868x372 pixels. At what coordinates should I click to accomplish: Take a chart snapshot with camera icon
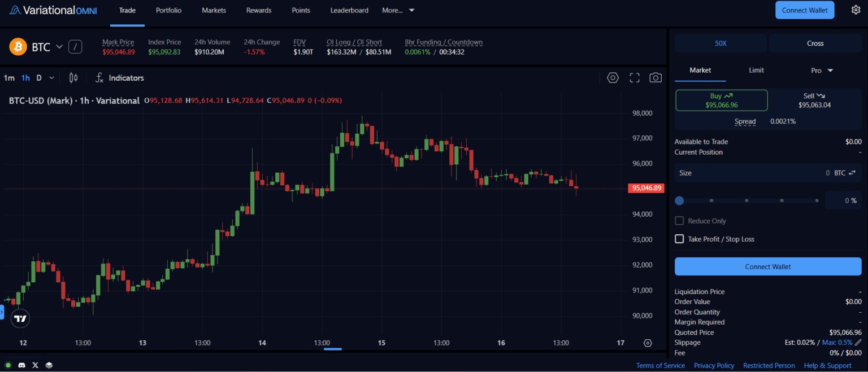(x=656, y=78)
